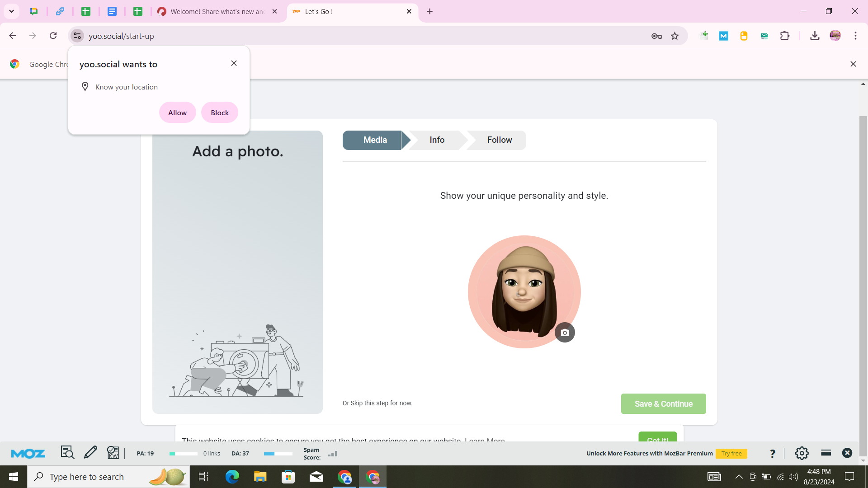
Task: Switch to the Follow step tab
Action: coord(499,140)
